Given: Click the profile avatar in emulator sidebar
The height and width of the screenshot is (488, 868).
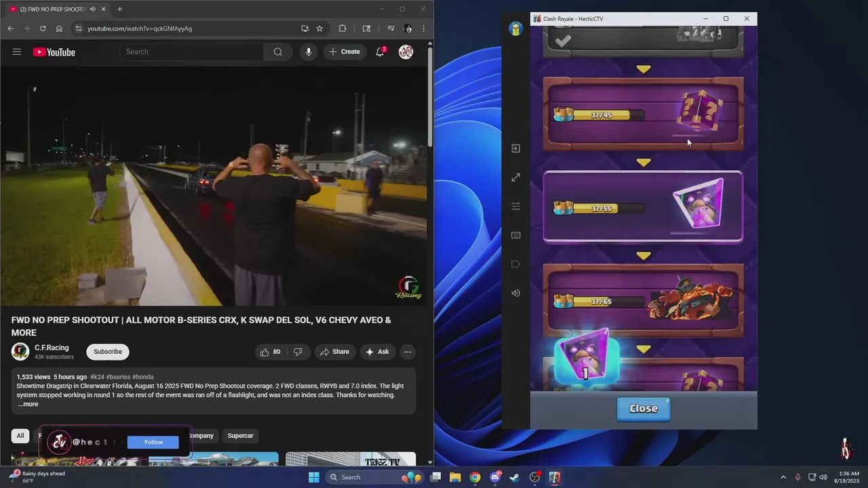Looking at the screenshot, I should click(516, 28).
